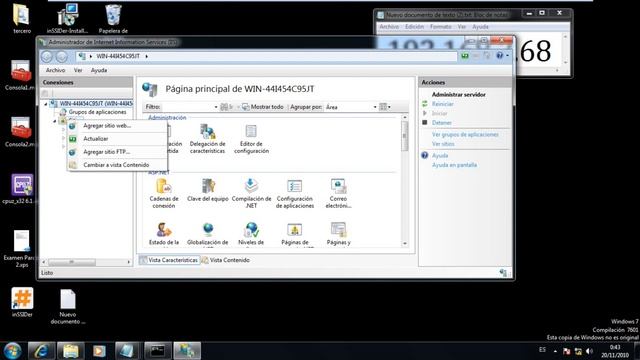Viewport: 640px width, 360px height.
Task: Click Ver sitios link
Action: coord(443,144)
